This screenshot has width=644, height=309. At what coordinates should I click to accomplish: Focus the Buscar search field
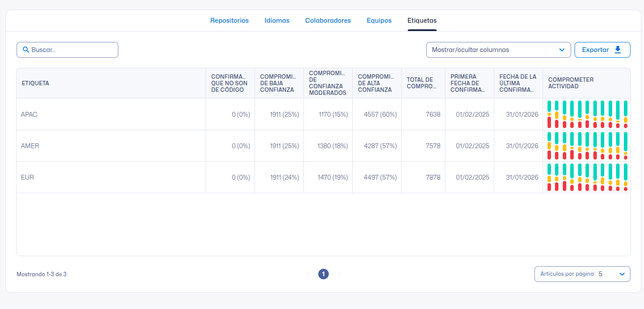coord(72,50)
